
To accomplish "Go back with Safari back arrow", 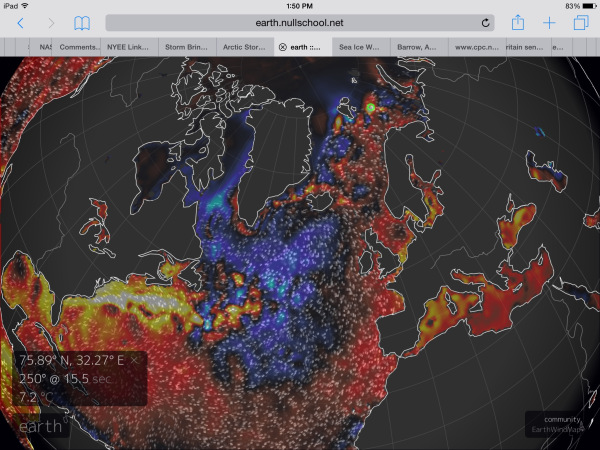I will (21, 23).
